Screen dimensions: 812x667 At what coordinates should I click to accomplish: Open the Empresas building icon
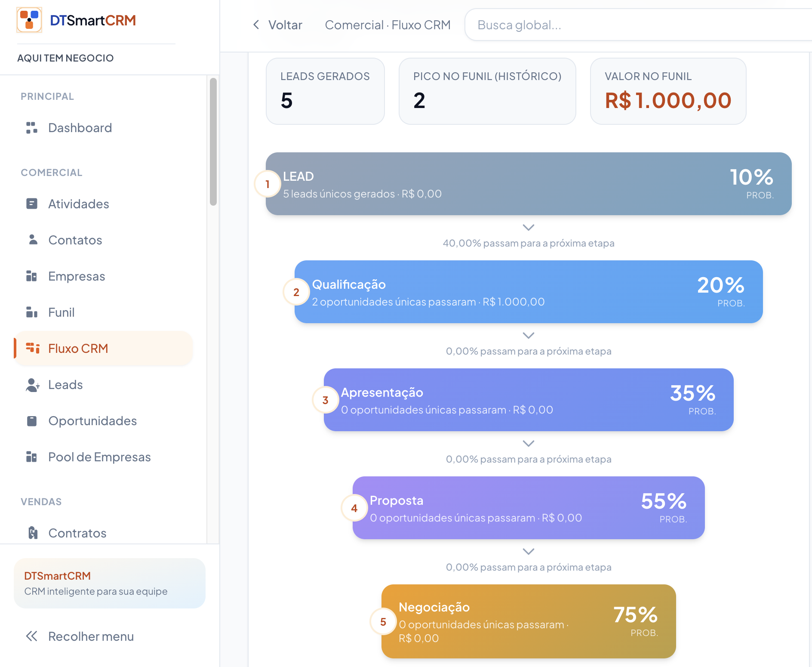32,276
